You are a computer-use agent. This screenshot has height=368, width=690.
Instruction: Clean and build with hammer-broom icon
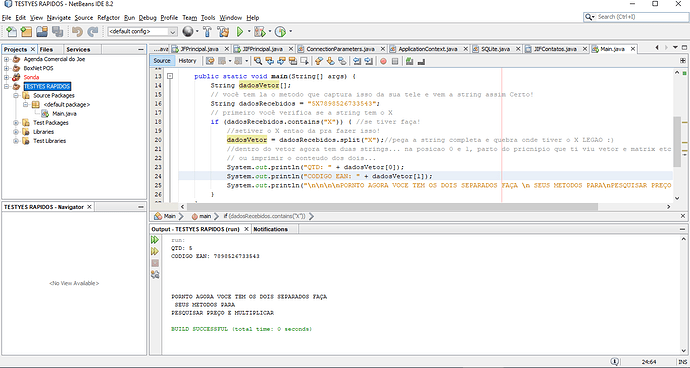click(223, 32)
